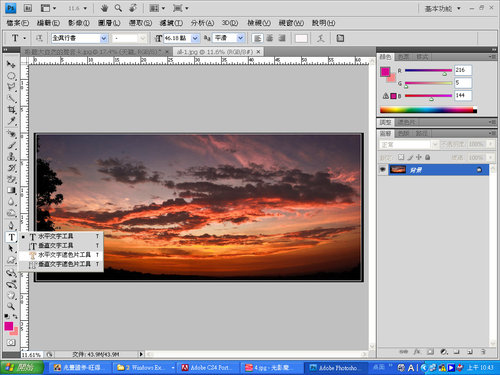Click the add layer style fx icon
Viewport: 500px width, 375px height.
click(x=417, y=352)
